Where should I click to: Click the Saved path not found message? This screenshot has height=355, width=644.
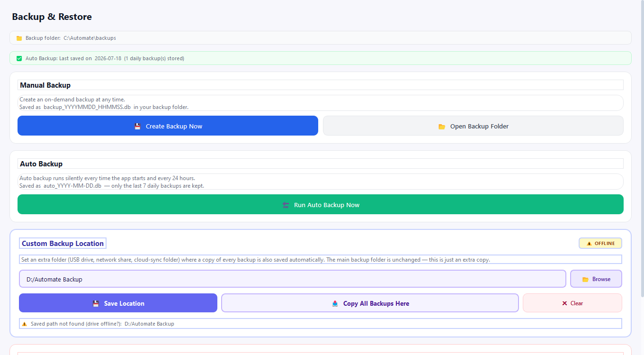click(x=102, y=324)
